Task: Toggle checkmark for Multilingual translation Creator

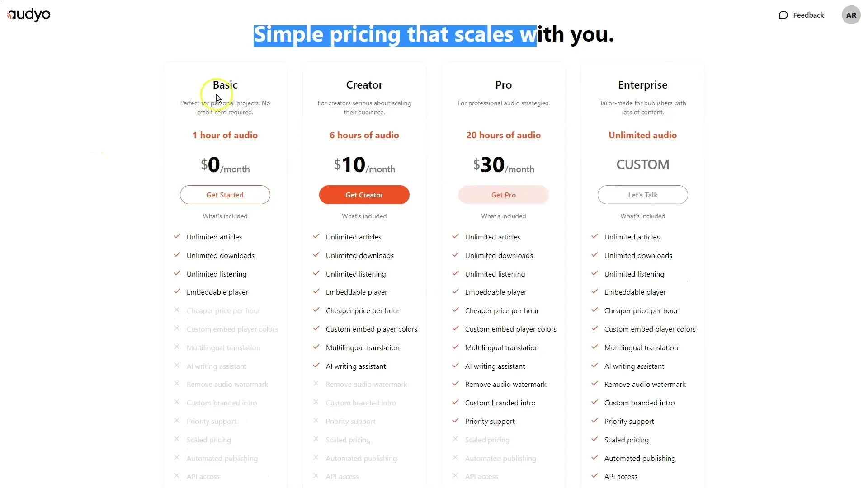Action: 316,347
